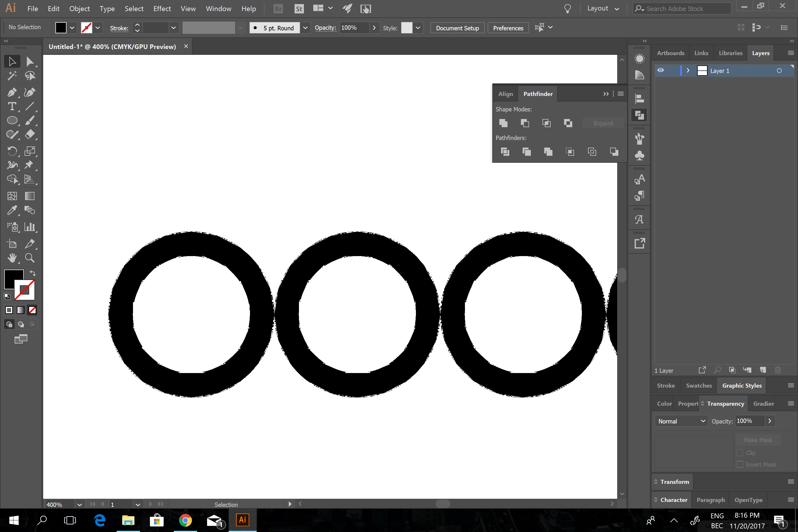The image size is (798, 532).
Task: Set the paint attribute to None
Action: [x=32, y=310]
